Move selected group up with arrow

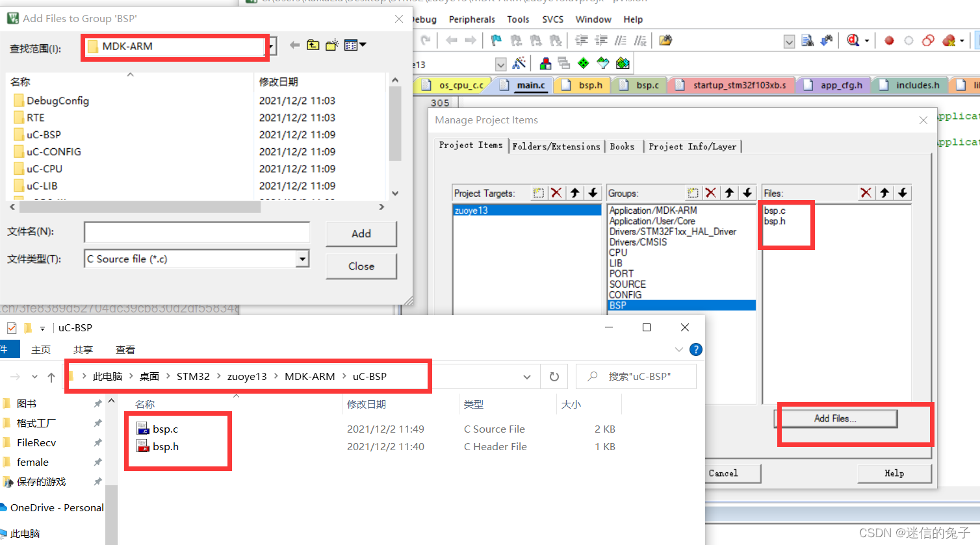click(x=729, y=193)
